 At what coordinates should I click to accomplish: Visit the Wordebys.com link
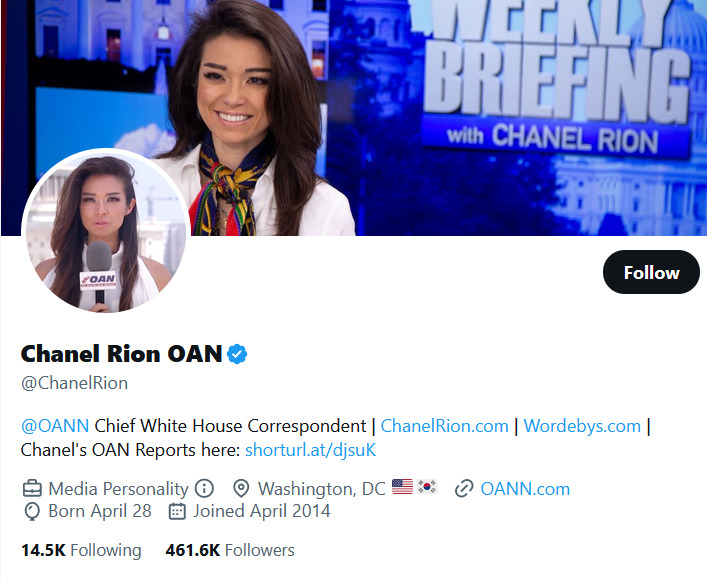582,426
